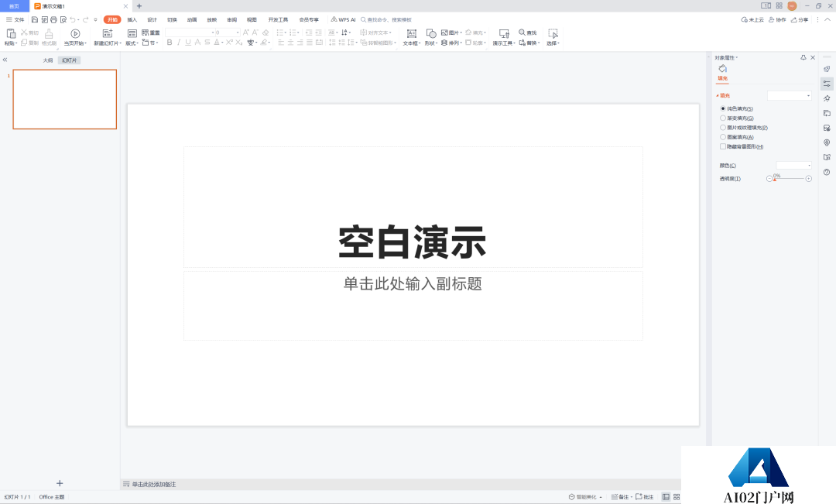
Task: Toggle bold formatting
Action: tap(169, 43)
